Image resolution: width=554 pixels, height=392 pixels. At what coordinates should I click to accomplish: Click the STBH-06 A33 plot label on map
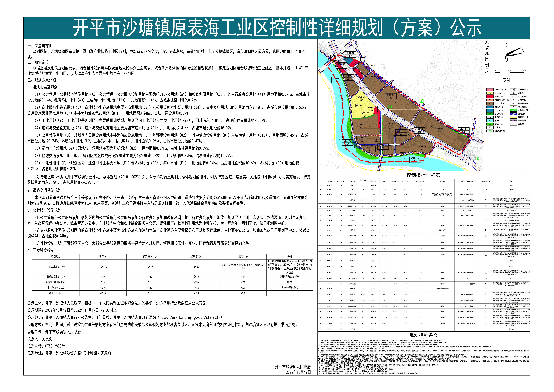coord(361,99)
